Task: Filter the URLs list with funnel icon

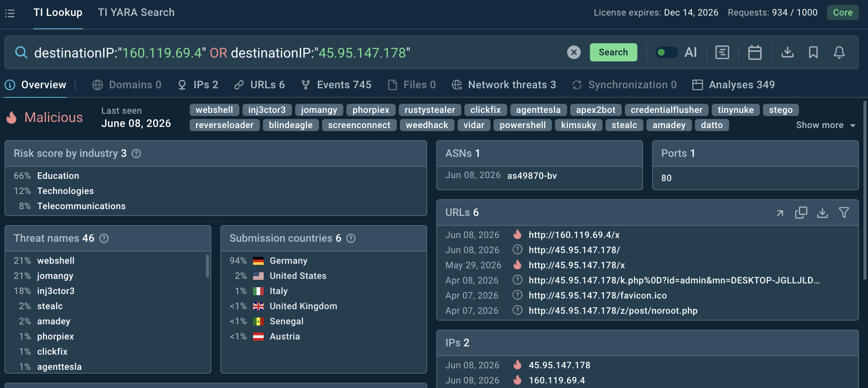Action: click(844, 213)
